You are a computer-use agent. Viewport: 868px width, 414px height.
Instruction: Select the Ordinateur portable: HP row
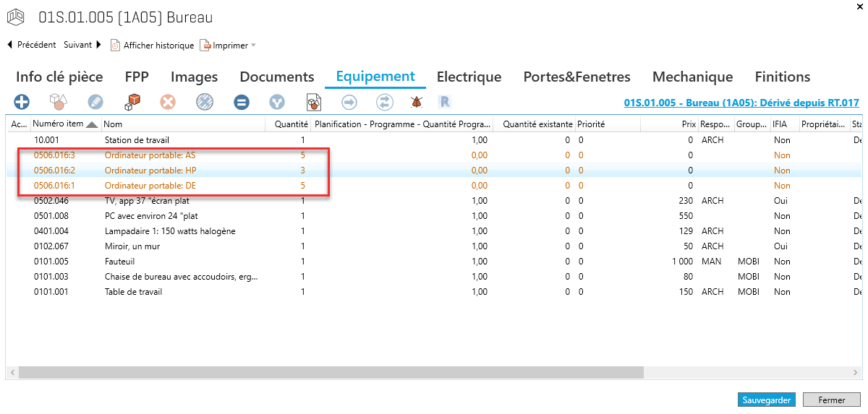[150, 171]
